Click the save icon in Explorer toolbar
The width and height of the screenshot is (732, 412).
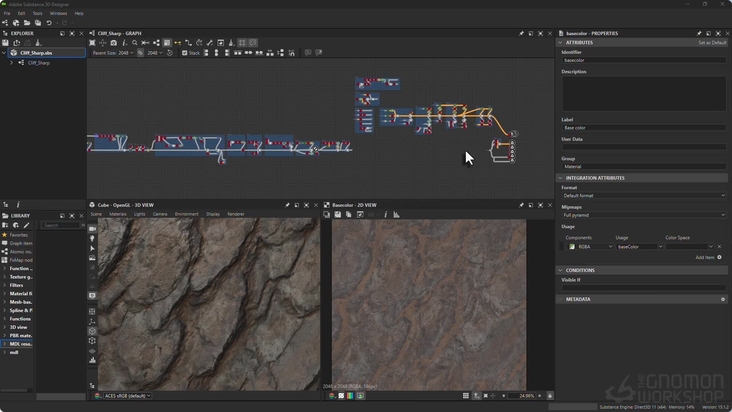6,43
